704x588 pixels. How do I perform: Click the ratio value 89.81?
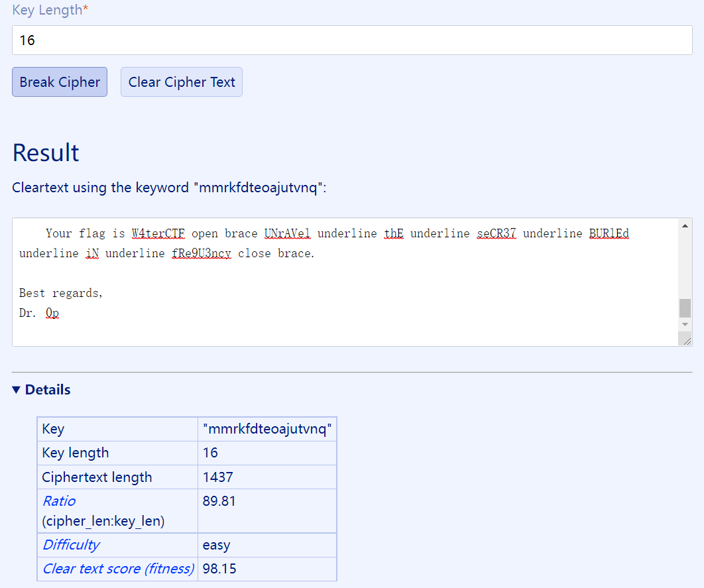point(219,501)
